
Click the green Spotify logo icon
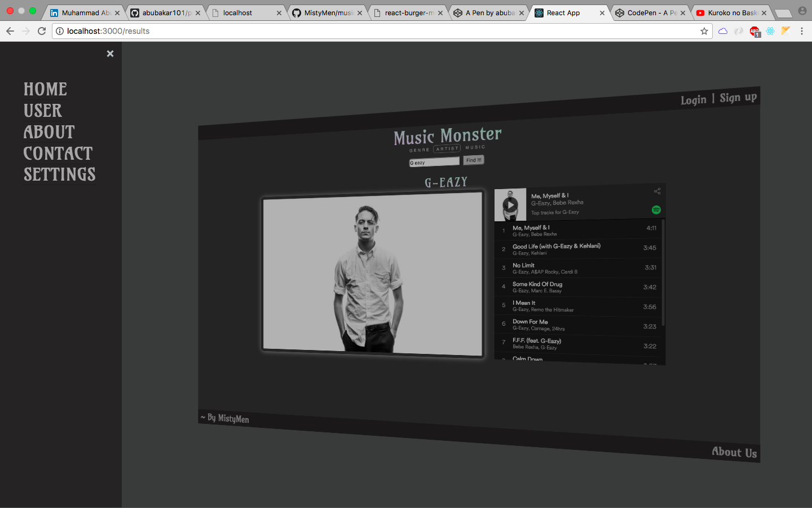click(656, 209)
